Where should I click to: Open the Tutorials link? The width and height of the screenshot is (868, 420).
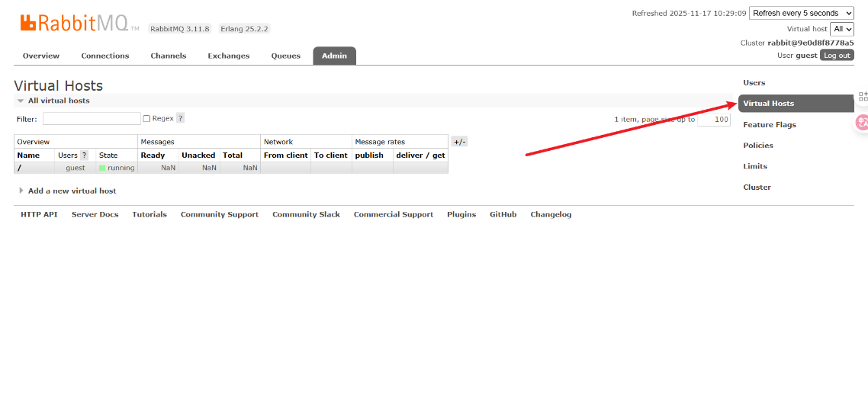coord(149,215)
